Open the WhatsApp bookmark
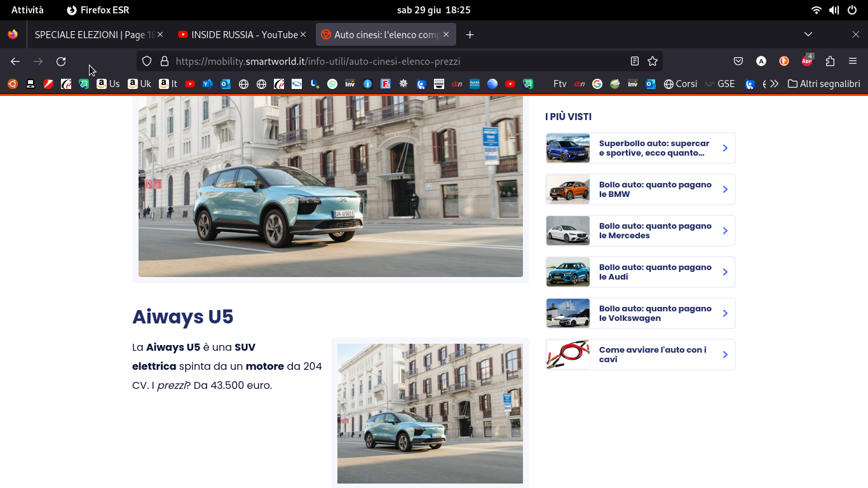Viewport: 868px width, 488px height. (x=332, y=84)
